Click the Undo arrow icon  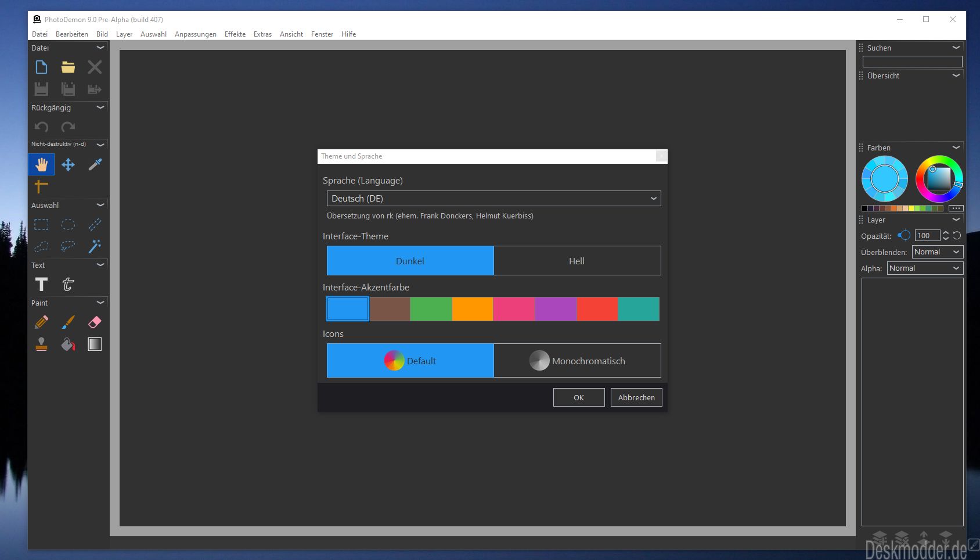tap(41, 127)
